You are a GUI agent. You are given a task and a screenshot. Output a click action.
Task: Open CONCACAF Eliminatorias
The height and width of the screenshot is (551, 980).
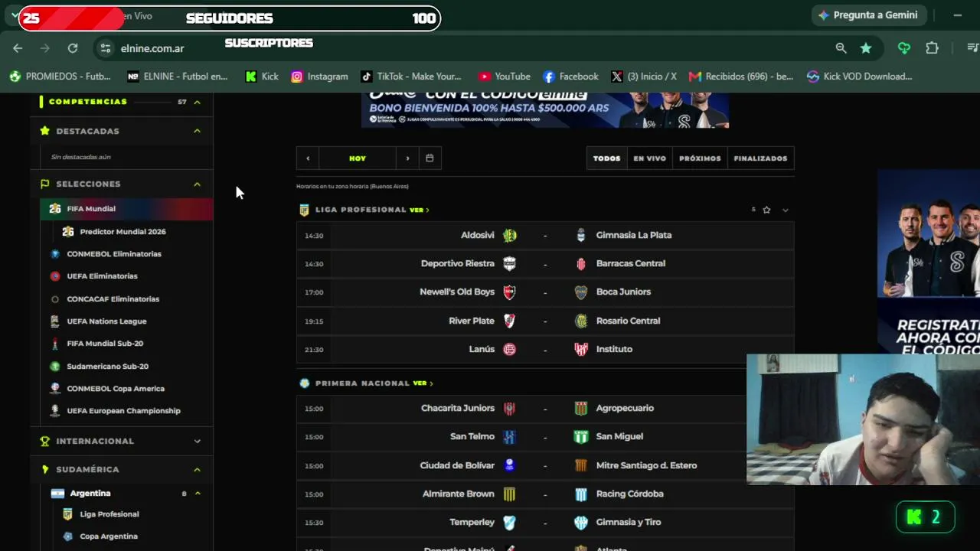[113, 299]
